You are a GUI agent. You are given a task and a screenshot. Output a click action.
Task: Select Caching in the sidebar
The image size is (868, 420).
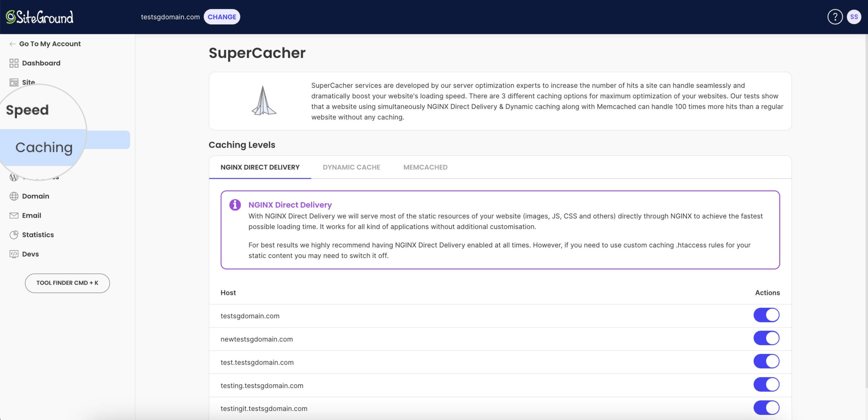tap(44, 147)
